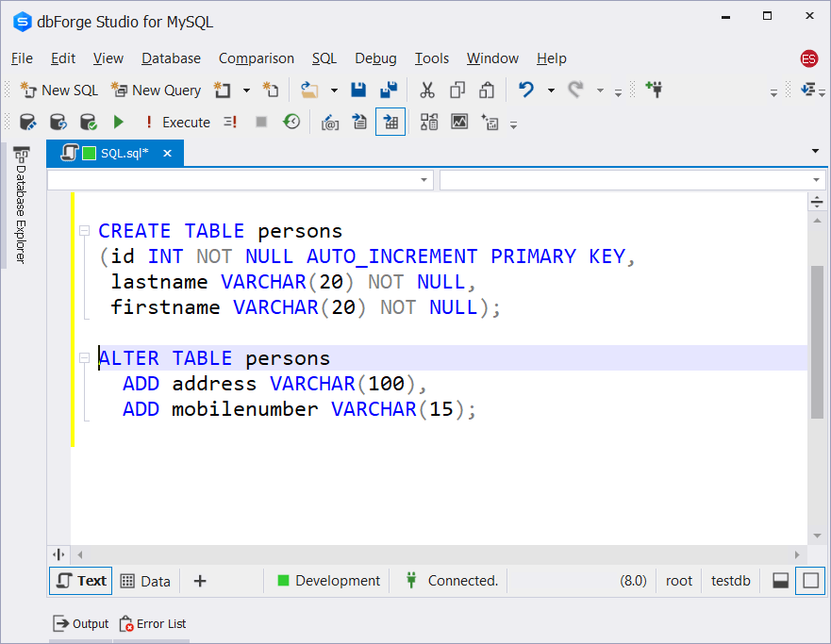Click the Connected status indicator

[x=453, y=581]
